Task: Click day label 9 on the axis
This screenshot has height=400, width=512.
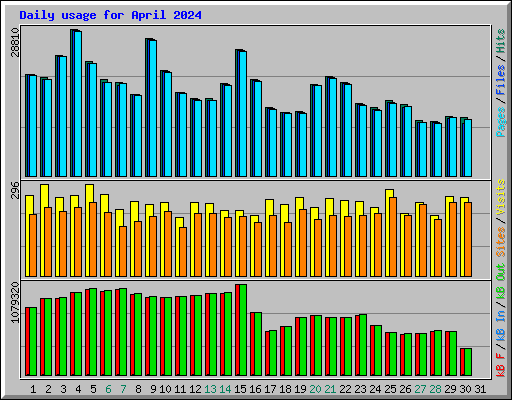Action: (153, 389)
